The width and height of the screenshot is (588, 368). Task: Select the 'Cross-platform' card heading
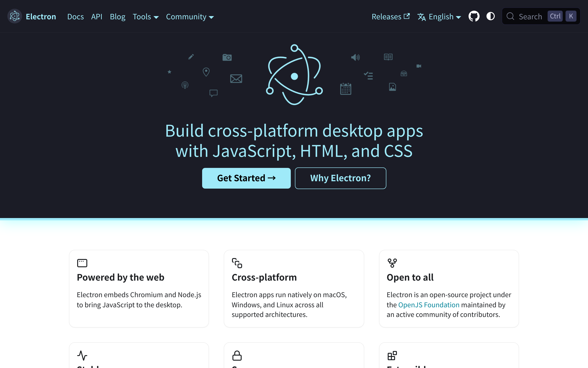coord(264,277)
